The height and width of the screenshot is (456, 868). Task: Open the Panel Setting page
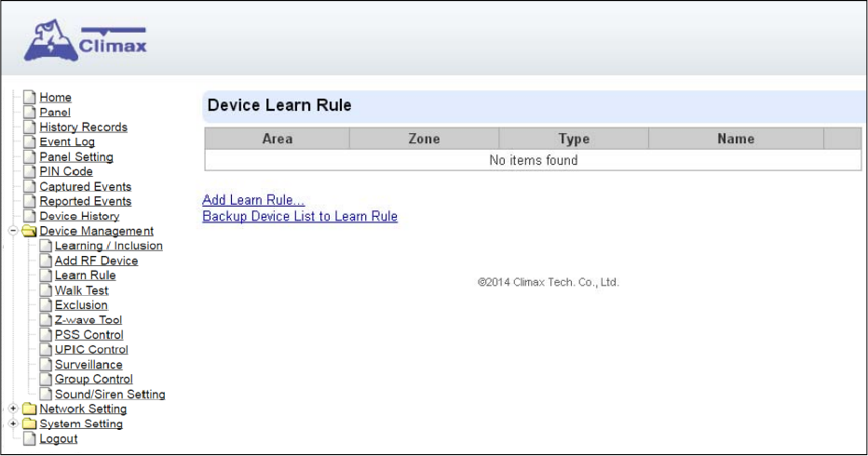[x=76, y=157]
